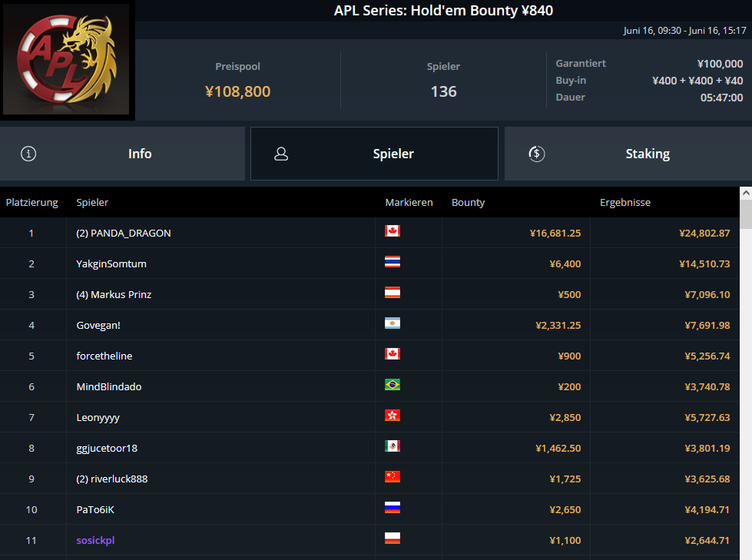752x560 pixels.
Task: Click the Canada flag for forcetheline
Action: point(393,354)
